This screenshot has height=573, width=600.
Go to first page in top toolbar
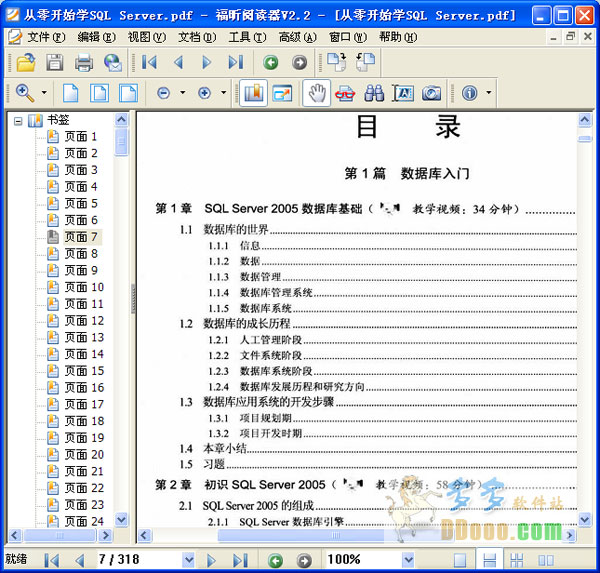(x=149, y=62)
